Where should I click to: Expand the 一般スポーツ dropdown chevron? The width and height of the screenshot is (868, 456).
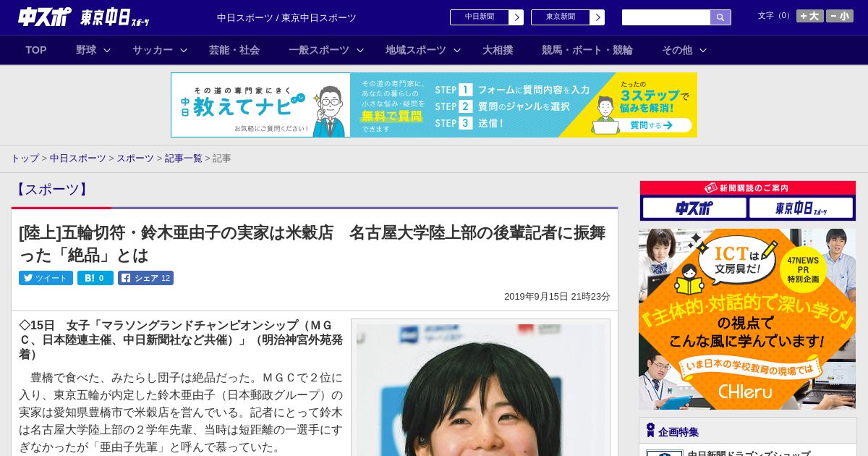(x=360, y=51)
